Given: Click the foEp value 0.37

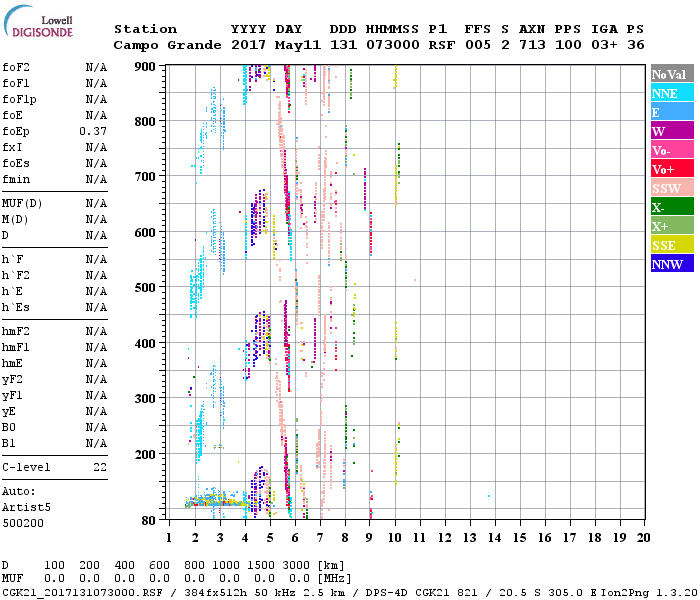Looking at the screenshot, I should click(x=93, y=131).
